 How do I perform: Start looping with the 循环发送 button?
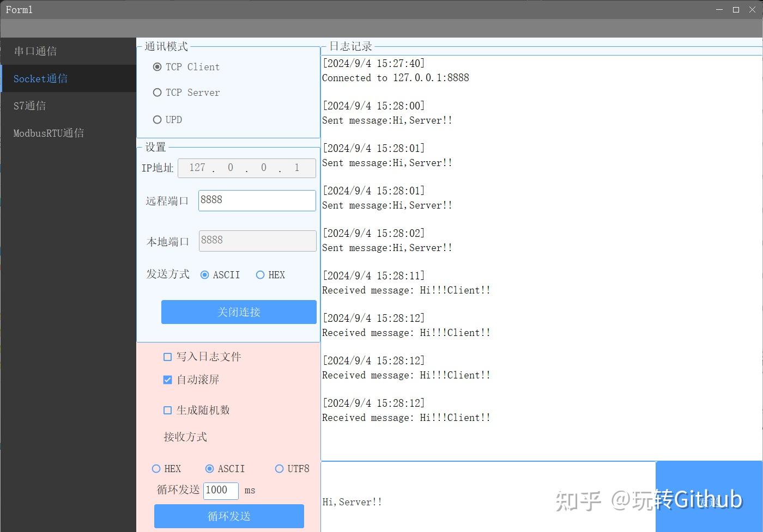point(229,516)
